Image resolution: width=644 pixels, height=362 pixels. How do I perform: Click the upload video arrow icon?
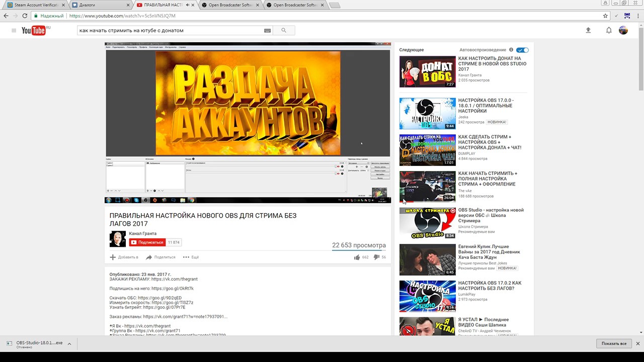[588, 31]
